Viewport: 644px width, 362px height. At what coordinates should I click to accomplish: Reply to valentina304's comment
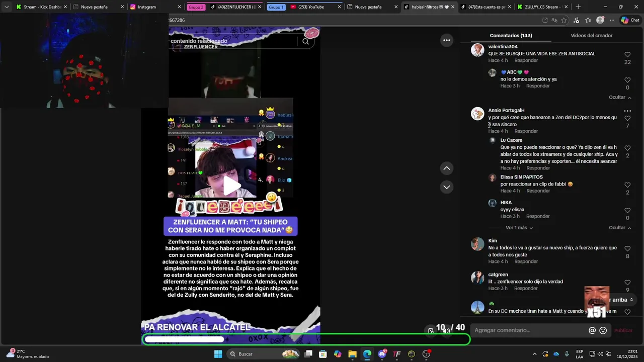coord(526,60)
